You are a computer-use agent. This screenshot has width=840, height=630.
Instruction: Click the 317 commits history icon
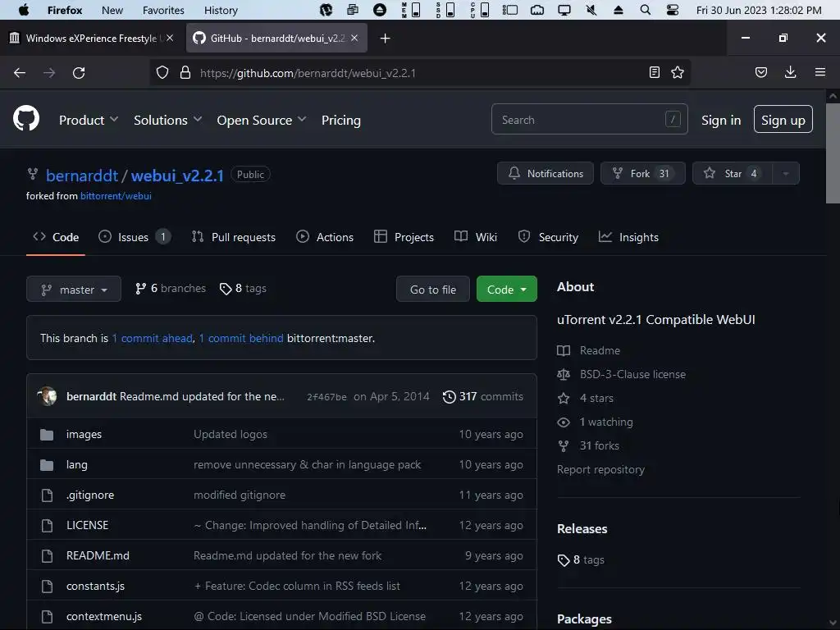point(449,396)
